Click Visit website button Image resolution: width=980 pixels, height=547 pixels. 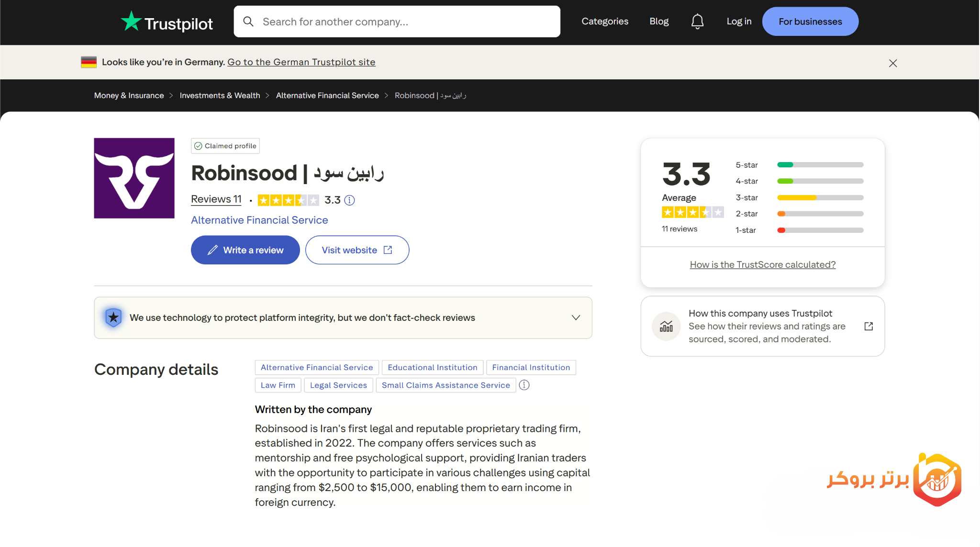[357, 250]
